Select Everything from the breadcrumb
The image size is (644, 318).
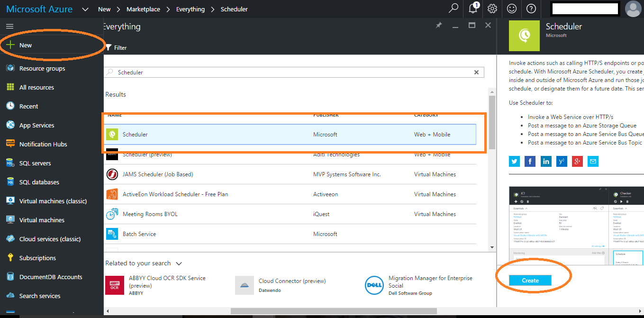[x=190, y=9]
